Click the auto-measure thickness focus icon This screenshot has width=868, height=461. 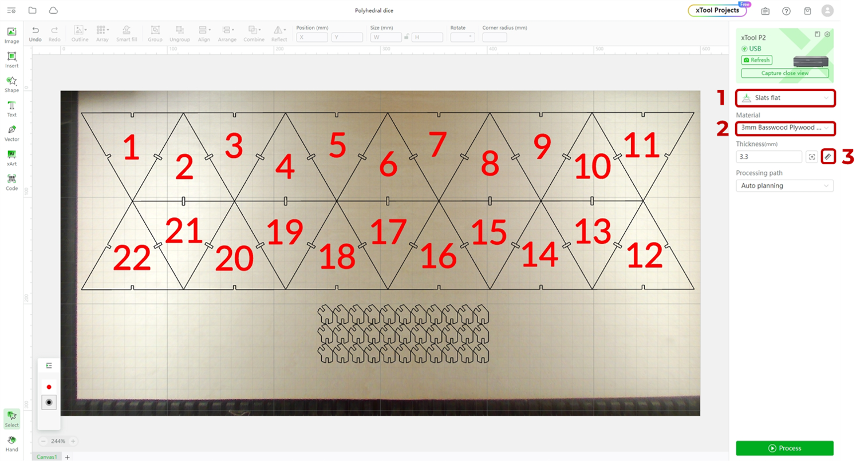(x=811, y=157)
